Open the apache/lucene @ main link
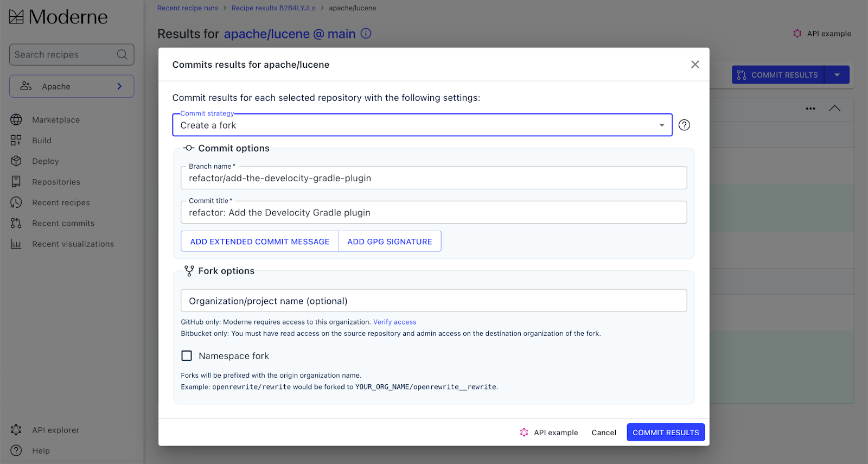This screenshot has height=464, width=868. tap(290, 34)
